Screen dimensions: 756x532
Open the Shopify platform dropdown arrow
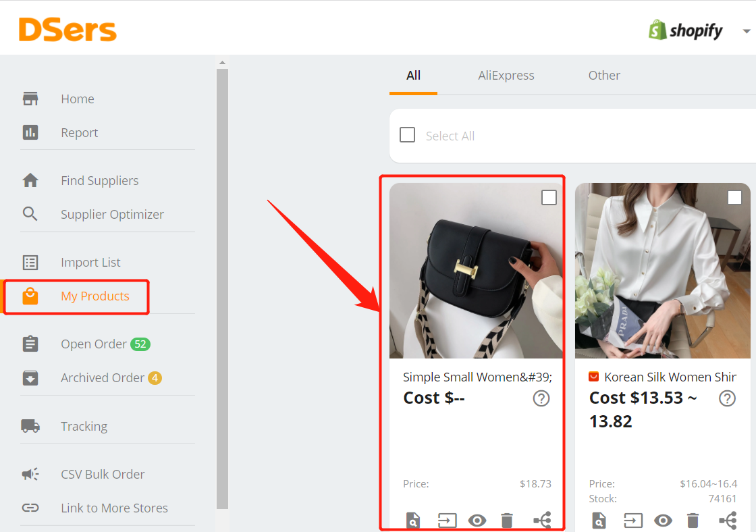[747, 31]
